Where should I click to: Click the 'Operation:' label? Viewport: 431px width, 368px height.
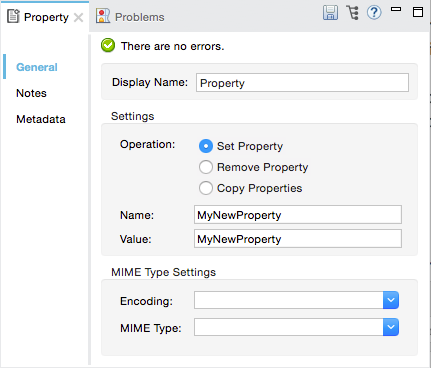147,144
